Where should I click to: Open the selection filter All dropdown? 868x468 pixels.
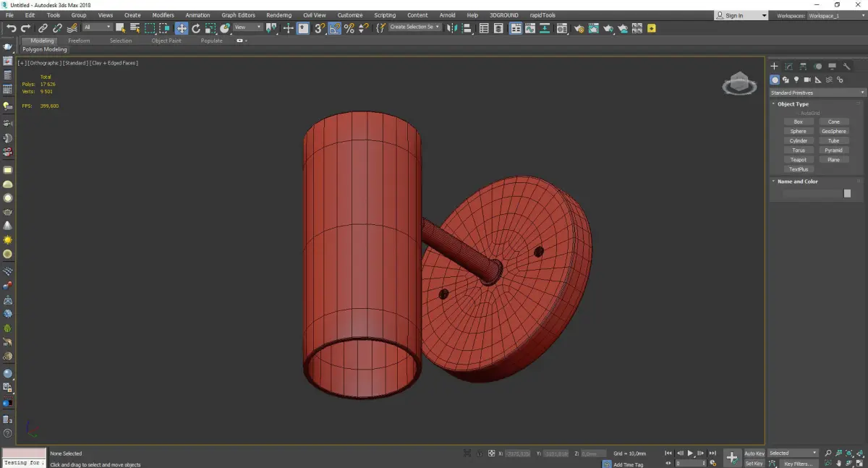pyautogui.click(x=97, y=27)
